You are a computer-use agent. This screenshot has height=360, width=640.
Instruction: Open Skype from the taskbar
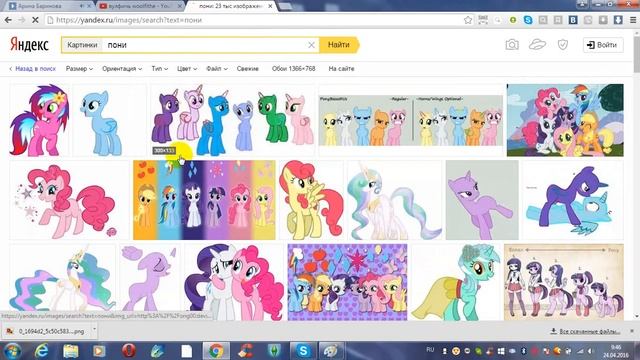pos(303,351)
